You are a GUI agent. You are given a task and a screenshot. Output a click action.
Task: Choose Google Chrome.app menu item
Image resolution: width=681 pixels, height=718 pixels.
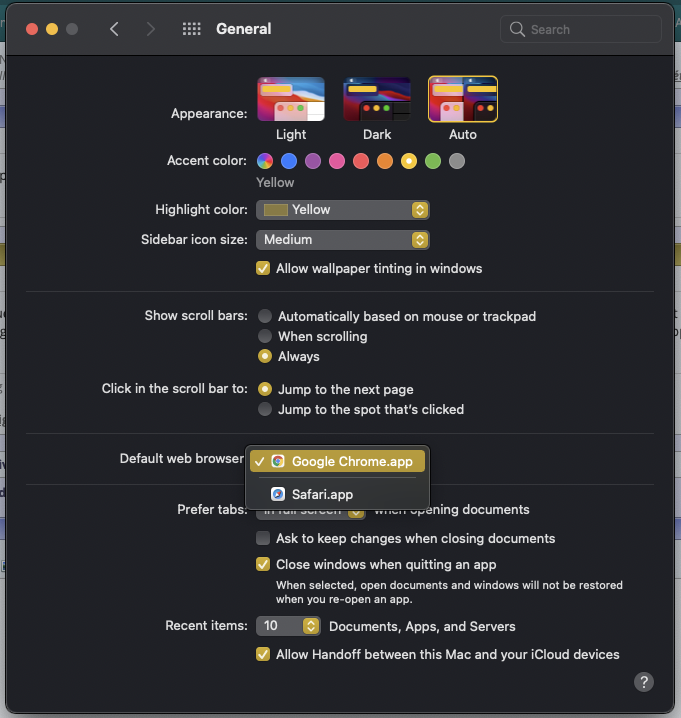pos(338,461)
